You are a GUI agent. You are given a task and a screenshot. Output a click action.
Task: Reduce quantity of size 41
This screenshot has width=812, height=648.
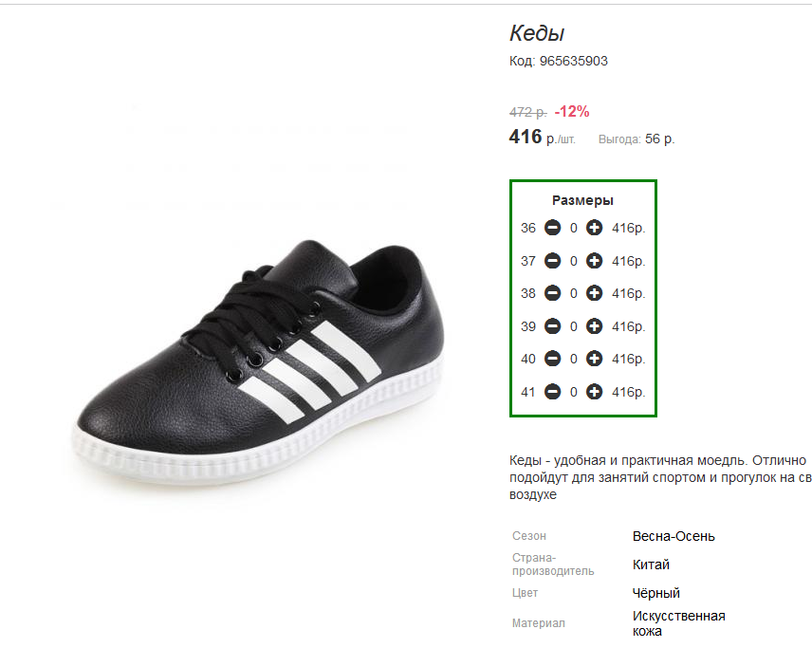552,392
